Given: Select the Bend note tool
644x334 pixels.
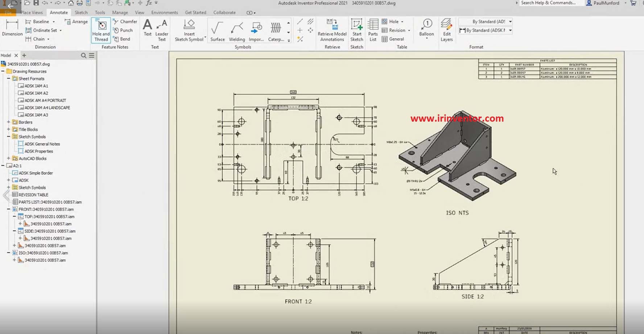Looking at the screenshot, I should click(x=121, y=39).
